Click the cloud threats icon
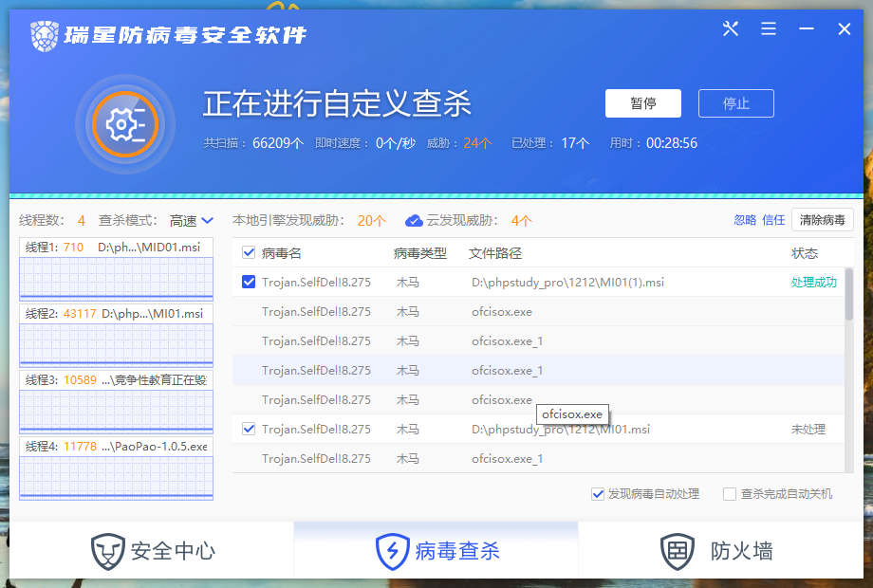Image resolution: width=873 pixels, height=588 pixels. point(414,221)
